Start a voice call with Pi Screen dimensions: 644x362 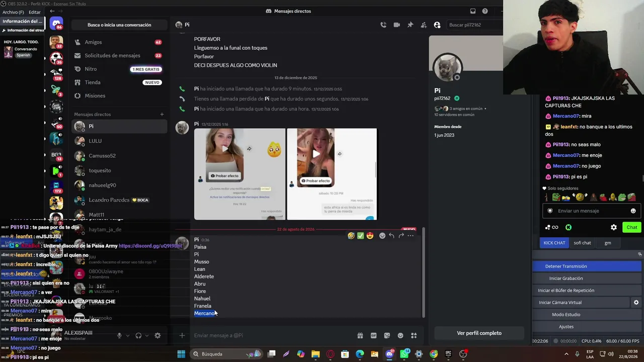coord(383,25)
